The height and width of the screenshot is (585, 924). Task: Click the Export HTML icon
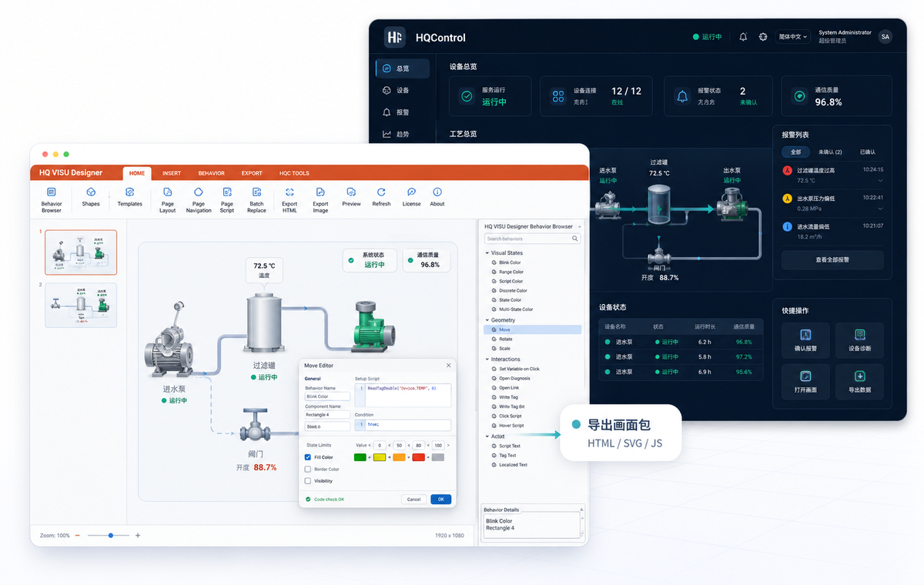point(290,192)
